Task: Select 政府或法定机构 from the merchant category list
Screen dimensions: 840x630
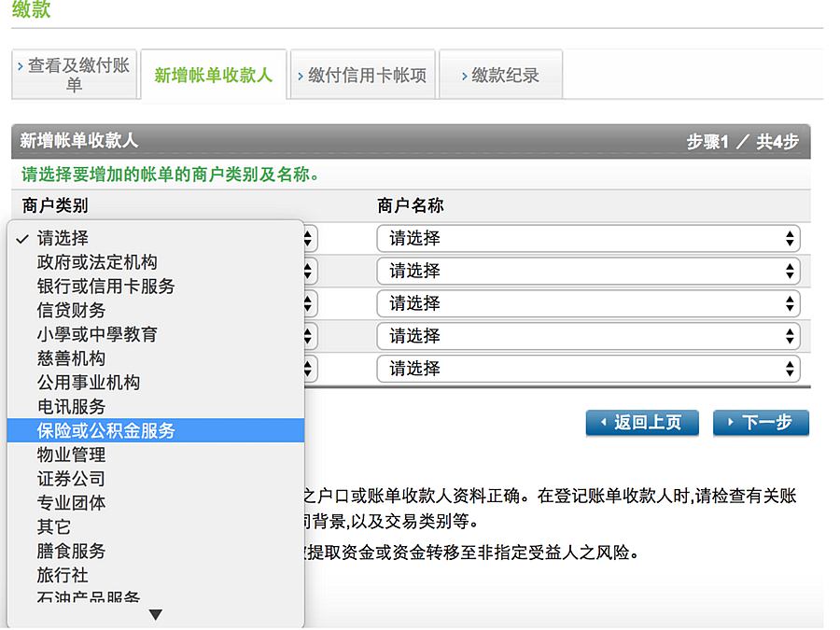Action: pos(97,262)
